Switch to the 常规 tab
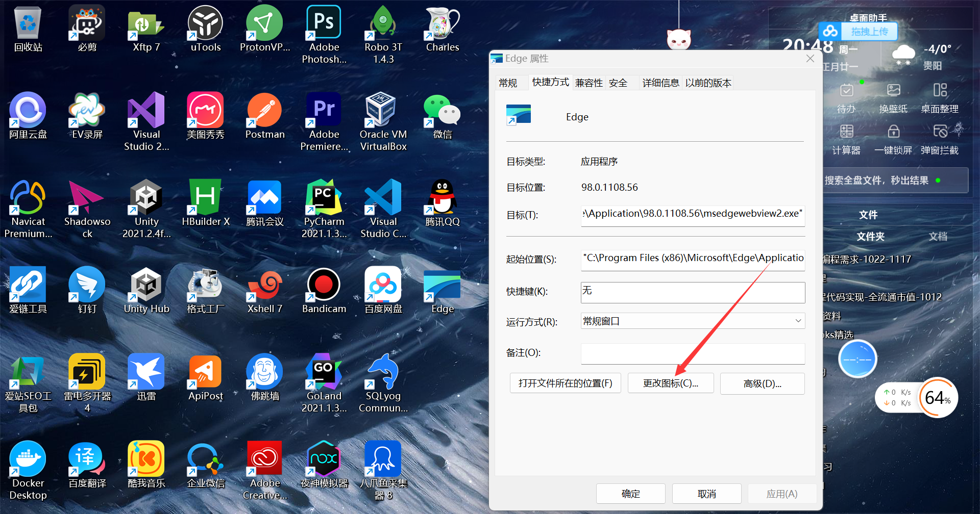The height and width of the screenshot is (514, 980). 509,82
